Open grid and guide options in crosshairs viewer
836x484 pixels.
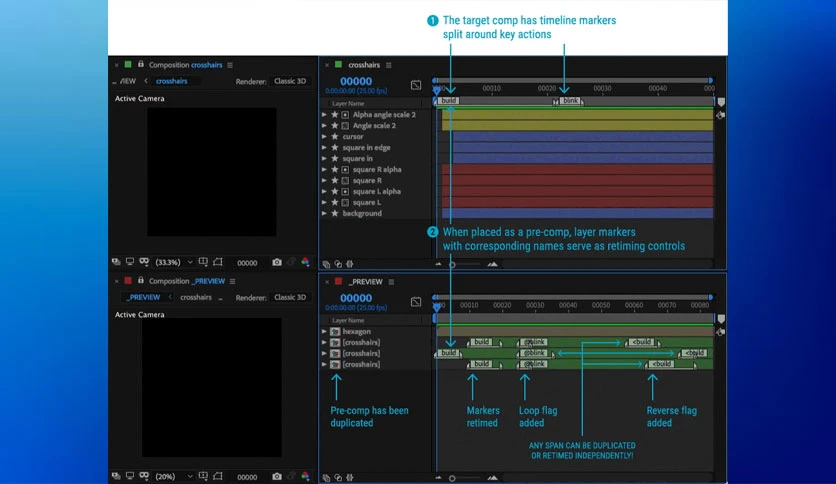[x=203, y=262]
